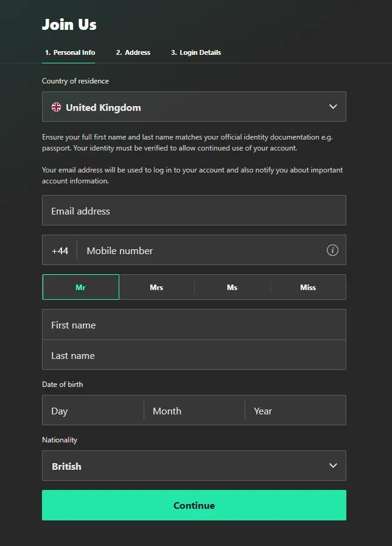Screen dimensions: 392x546
Task: Select the Year of birth field
Action: 295,411
